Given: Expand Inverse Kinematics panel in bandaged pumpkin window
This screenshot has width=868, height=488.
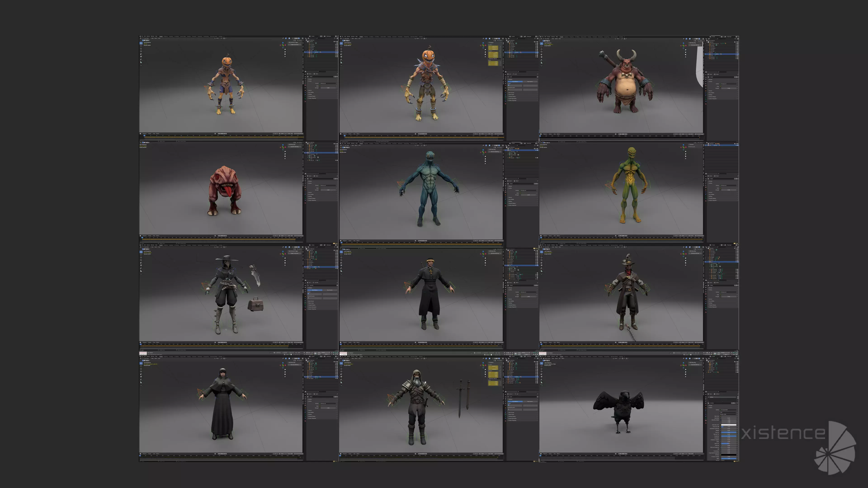Looking at the screenshot, I should [512, 98].
